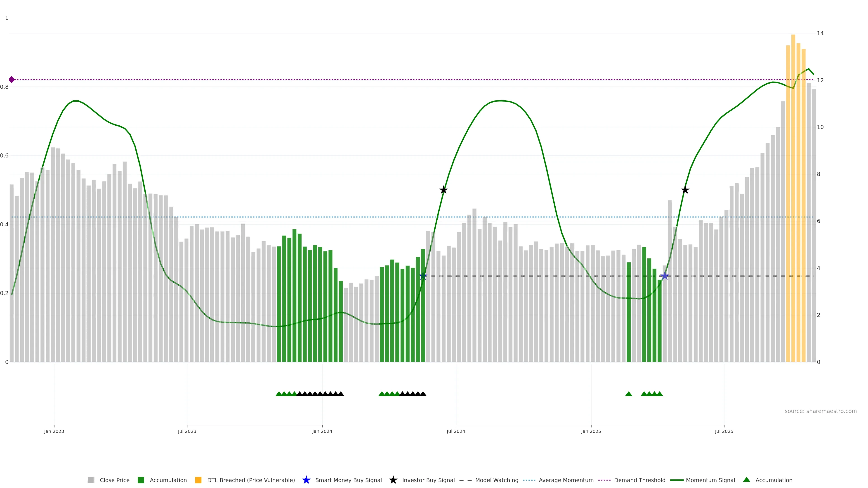Click the Jan 2024 axis label
Image resolution: width=868 pixels, height=488 pixels.
[322, 431]
